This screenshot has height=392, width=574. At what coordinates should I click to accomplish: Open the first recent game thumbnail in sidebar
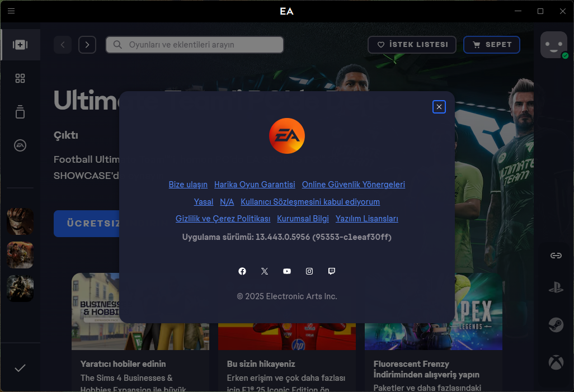(20, 221)
